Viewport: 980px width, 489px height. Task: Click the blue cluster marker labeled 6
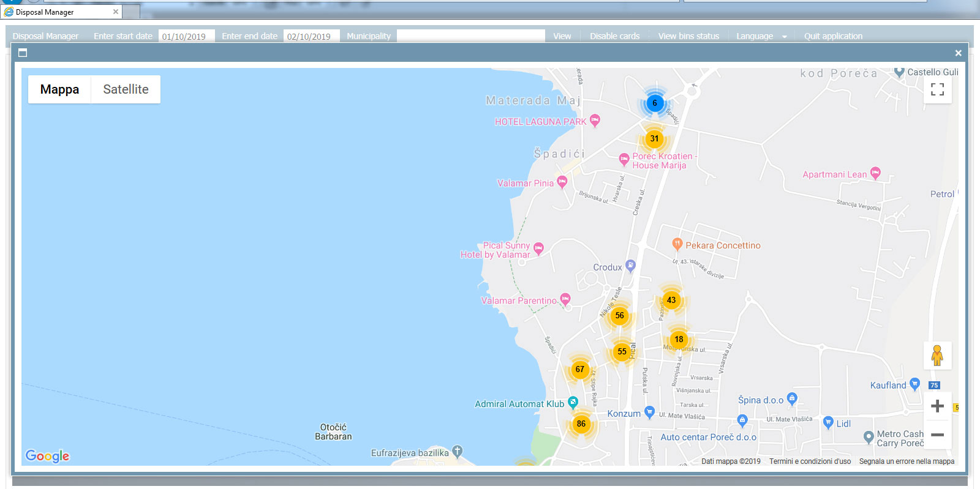point(655,103)
